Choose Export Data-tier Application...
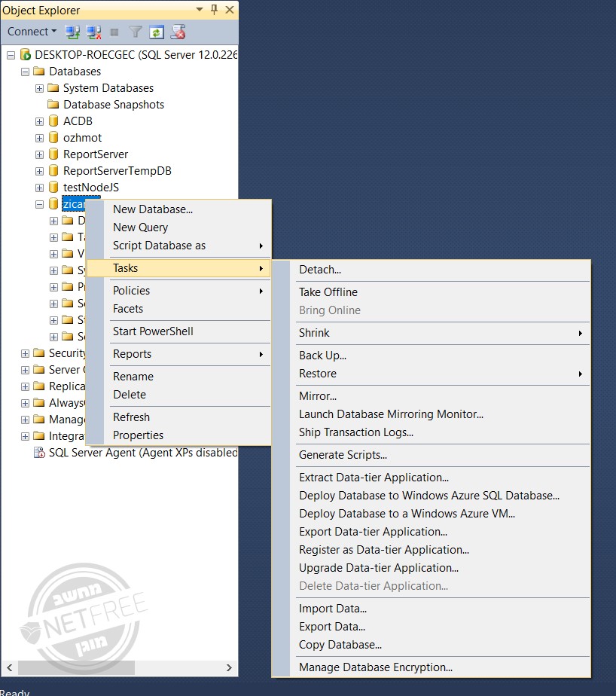Screen dimensions: 616x696 coord(432,532)
